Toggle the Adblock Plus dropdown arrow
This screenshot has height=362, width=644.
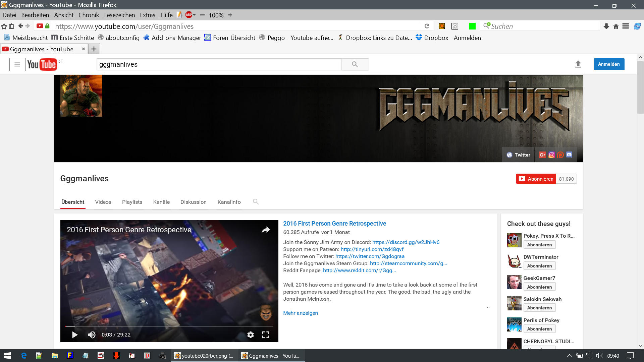pyautogui.click(x=195, y=15)
